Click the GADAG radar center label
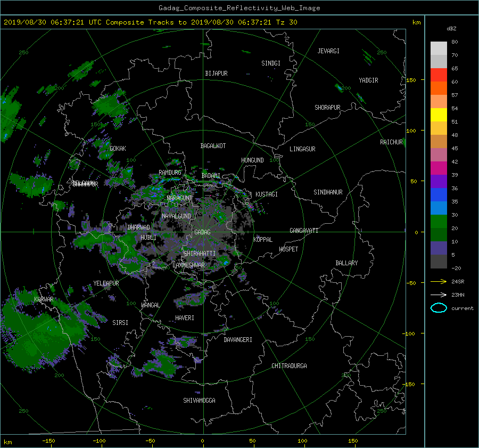The height and width of the screenshot is (448, 479). [202, 232]
